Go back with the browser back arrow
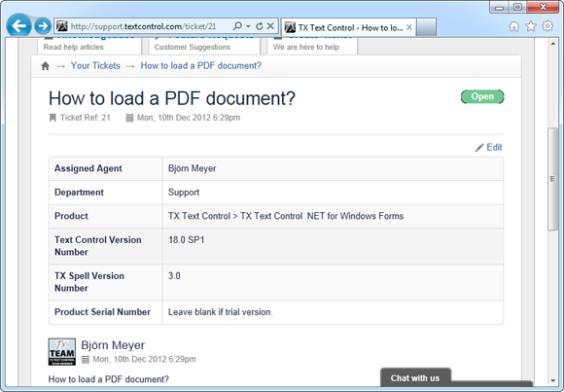This screenshot has height=392, width=564. [18, 25]
